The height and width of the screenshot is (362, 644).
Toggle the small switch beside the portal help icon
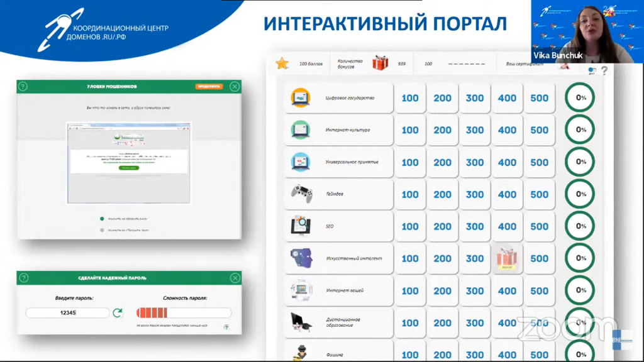pos(591,71)
